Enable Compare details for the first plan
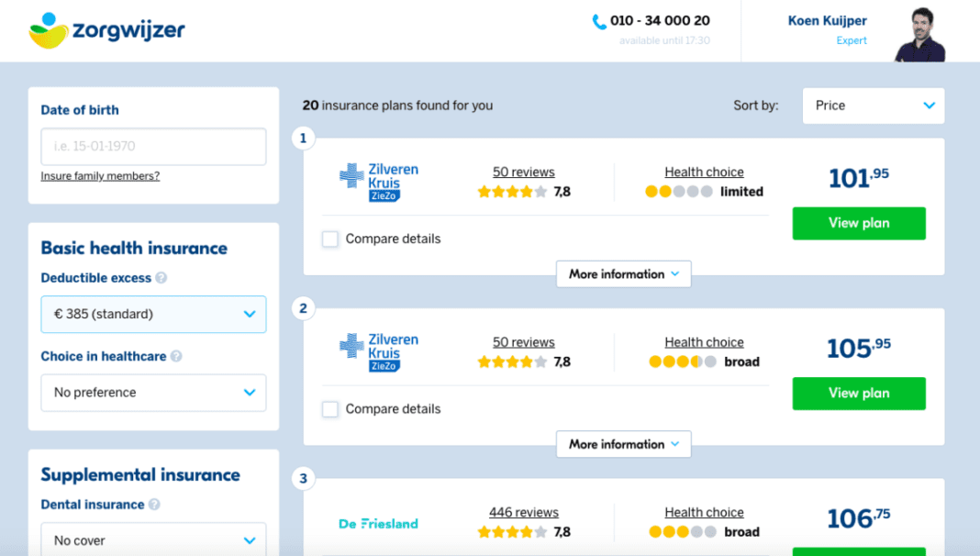 pyautogui.click(x=329, y=239)
